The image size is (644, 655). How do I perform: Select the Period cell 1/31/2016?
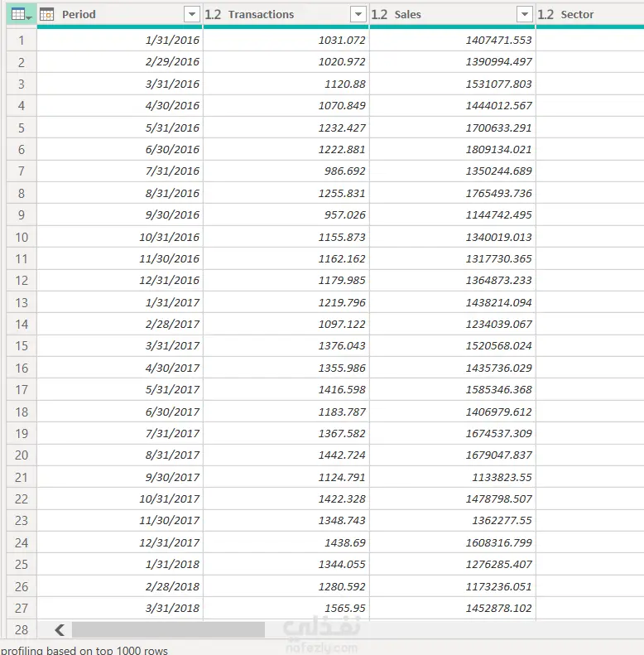(120, 41)
